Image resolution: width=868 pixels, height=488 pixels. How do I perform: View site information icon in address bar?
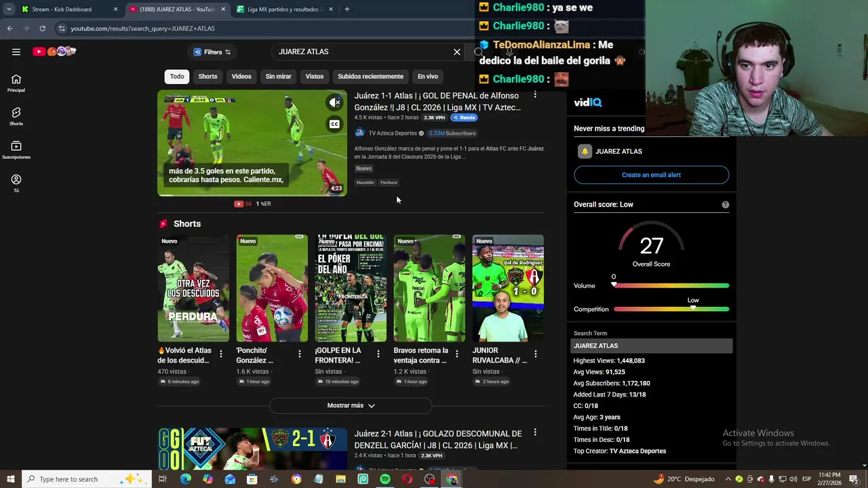(62, 28)
